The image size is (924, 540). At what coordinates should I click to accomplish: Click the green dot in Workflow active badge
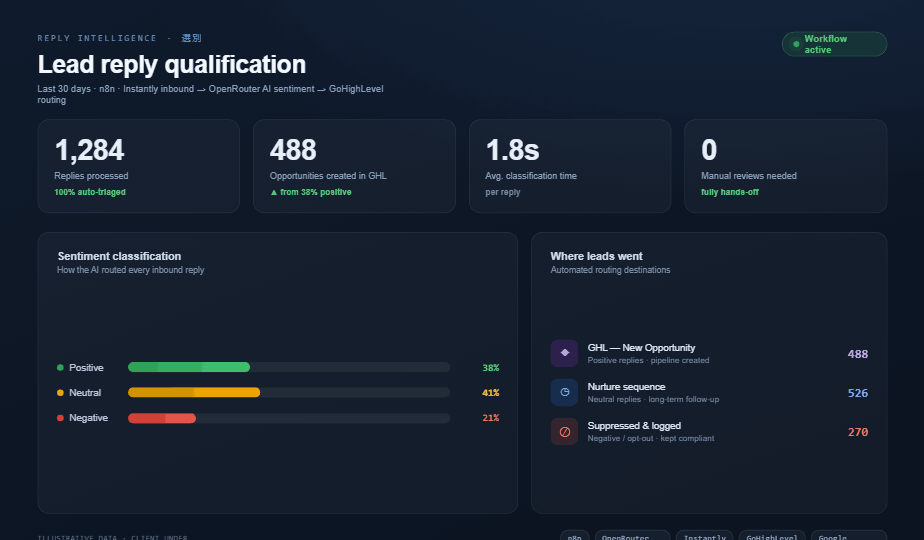[x=796, y=44]
